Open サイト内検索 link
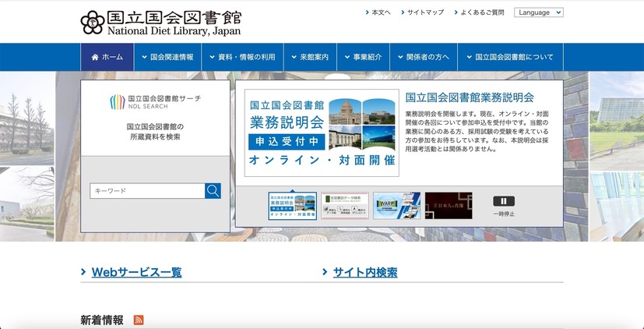Image resolution: width=644 pixels, height=329 pixels. (x=365, y=272)
